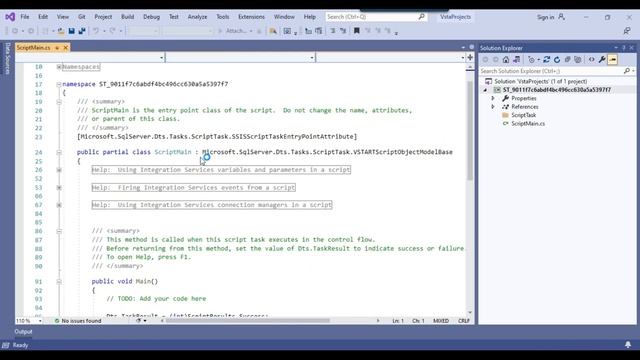Collapse the namespace block at line 17
Image resolution: width=640 pixels, height=360 pixels.
(59, 84)
